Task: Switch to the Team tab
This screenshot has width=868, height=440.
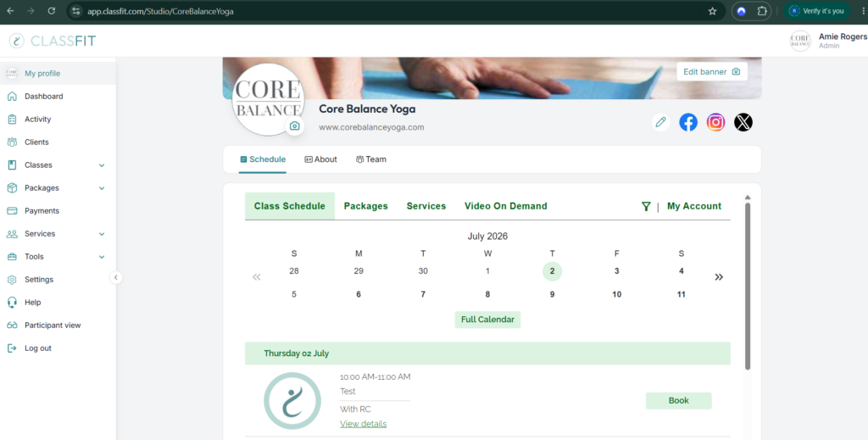Action: (371, 159)
